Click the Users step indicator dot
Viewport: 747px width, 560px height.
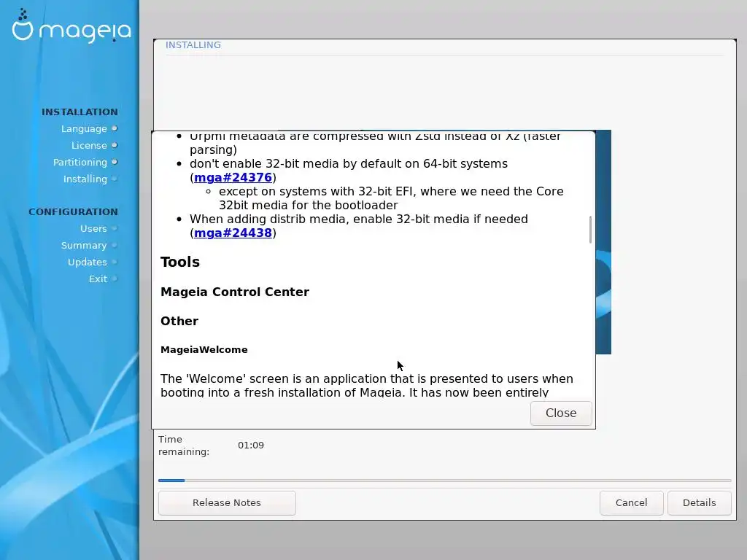[115, 228]
